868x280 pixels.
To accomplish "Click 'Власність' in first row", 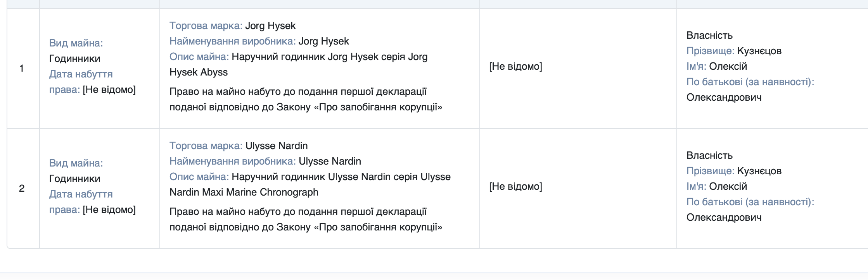I will coord(709,35).
